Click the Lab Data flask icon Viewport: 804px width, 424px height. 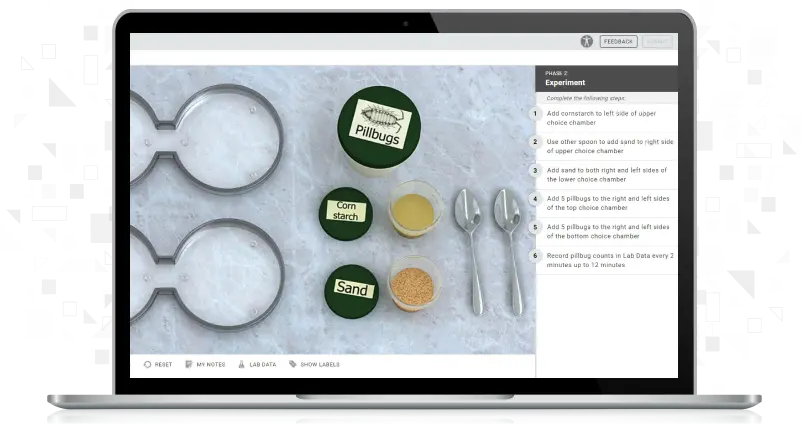click(241, 365)
